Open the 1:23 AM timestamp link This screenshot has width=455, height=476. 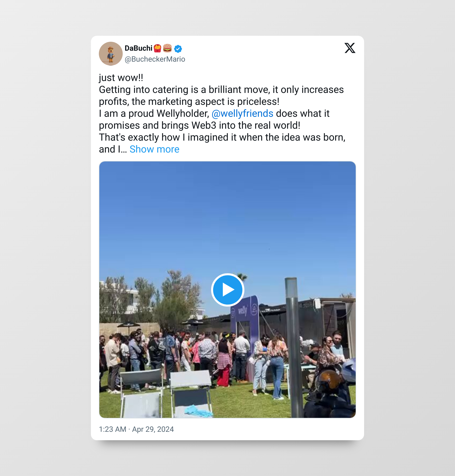pyautogui.click(x=113, y=429)
